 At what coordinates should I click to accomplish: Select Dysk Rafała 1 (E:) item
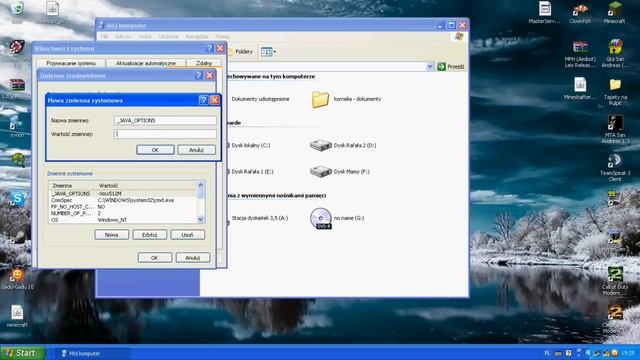click(x=252, y=172)
